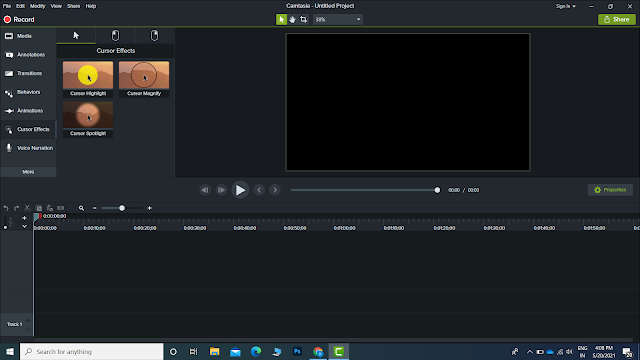The image size is (640, 360).
Task: Open the Share menu
Action: point(73,6)
